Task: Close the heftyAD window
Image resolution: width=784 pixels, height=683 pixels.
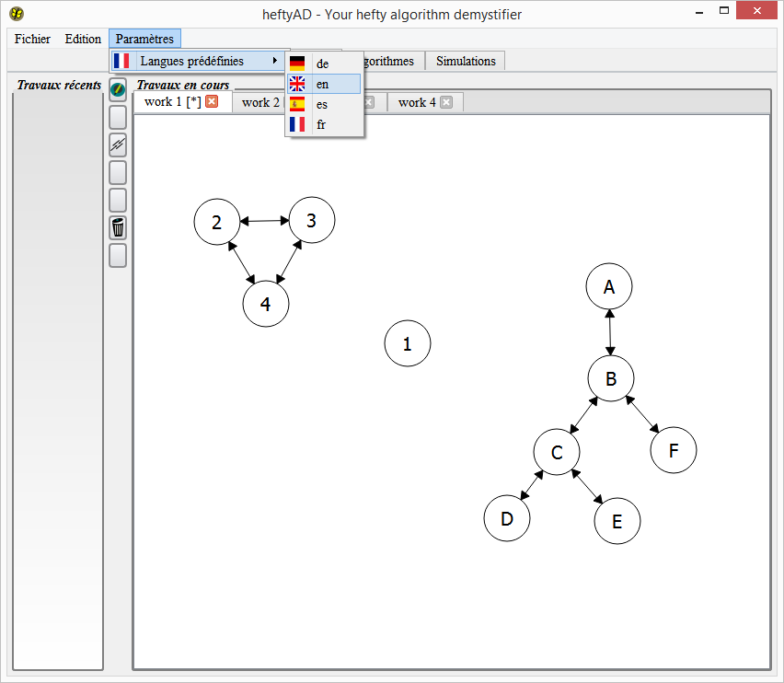Action: tap(757, 10)
